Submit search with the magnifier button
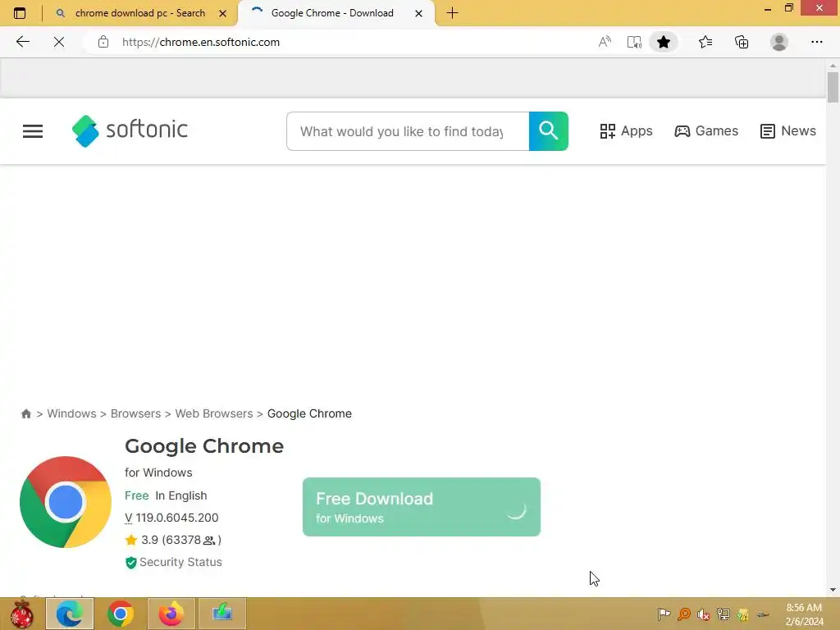Image resolution: width=840 pixels, height=630 pixels. [549, 131]
